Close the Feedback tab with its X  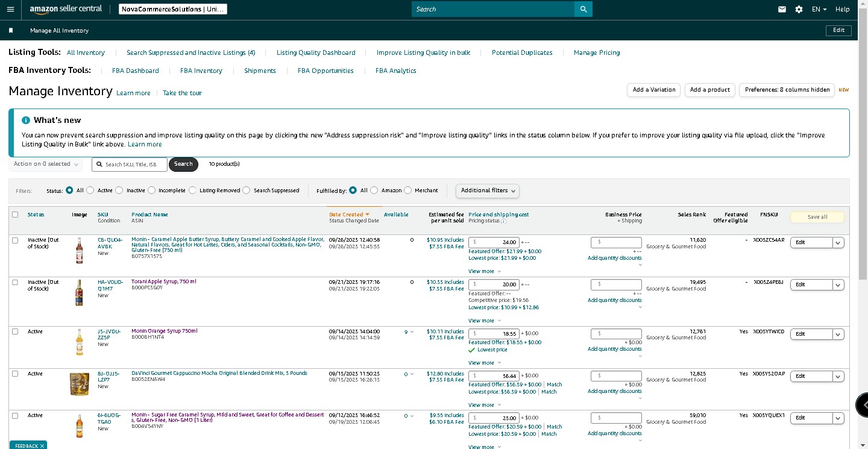click(x=42, y=446)
